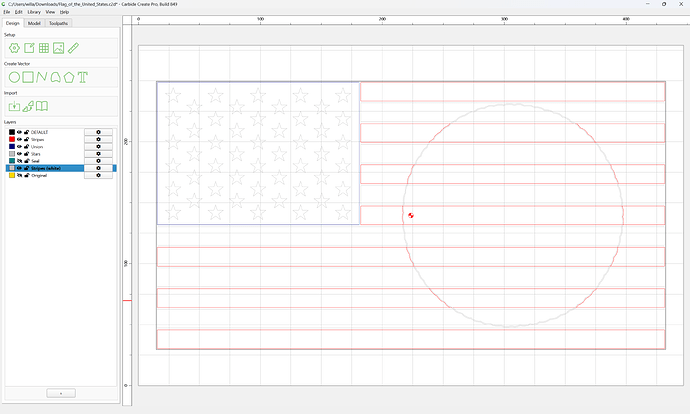Click the red origin marker on canvas

(411, 215)
